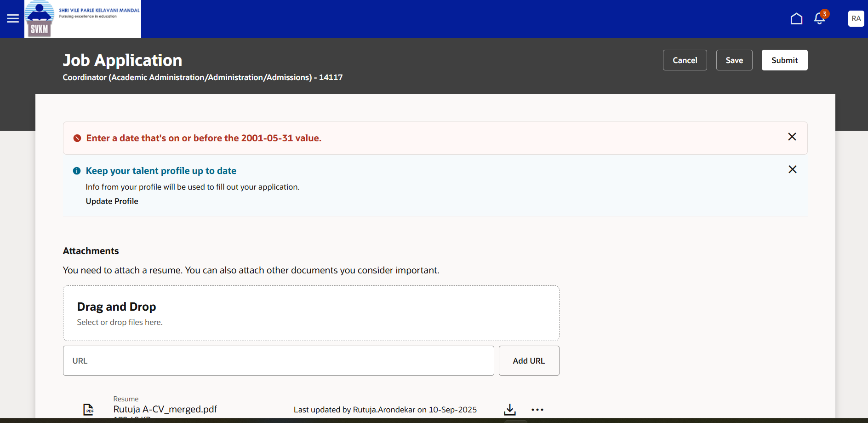The image size is (868, 423).
Task: Click the 'Last updated by Rutuja.Arondekar' text
Action: tap(385, 410)
